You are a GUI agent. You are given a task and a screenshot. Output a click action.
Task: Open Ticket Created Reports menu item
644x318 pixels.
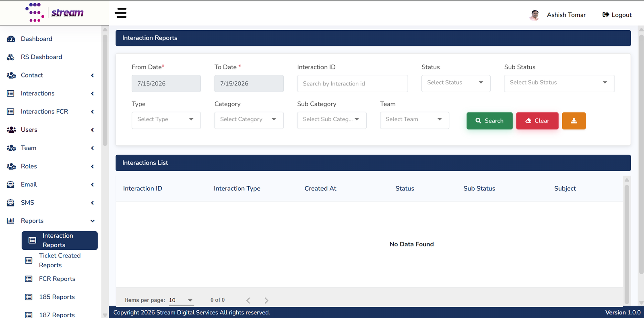60,260
